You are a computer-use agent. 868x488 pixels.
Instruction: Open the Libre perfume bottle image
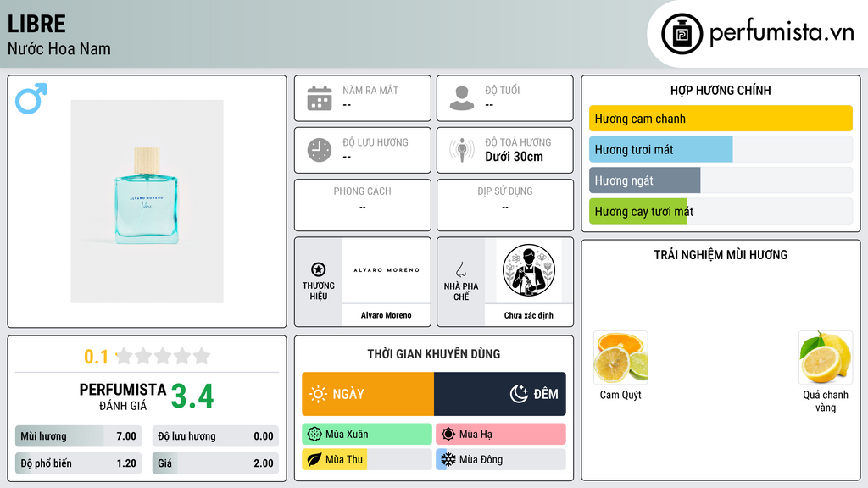(x=147, y=202)
